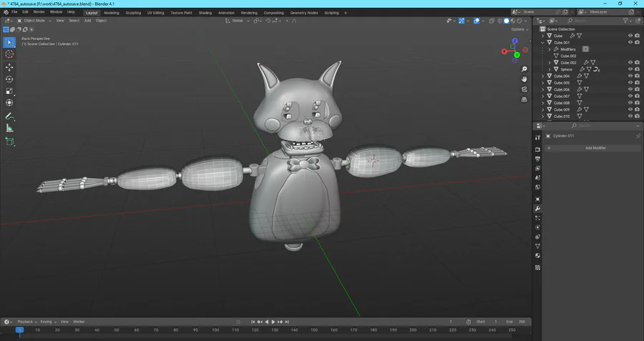The height and width of the screenshot is (341, 644).
Task: Open Object Constraints properties tab
Action: [x=537, y=237]
